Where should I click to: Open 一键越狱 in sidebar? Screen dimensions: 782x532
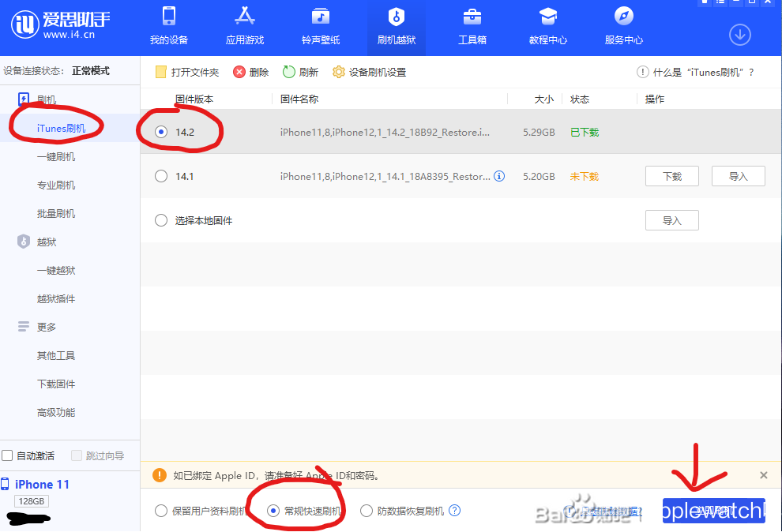click(x=56, y=271)
